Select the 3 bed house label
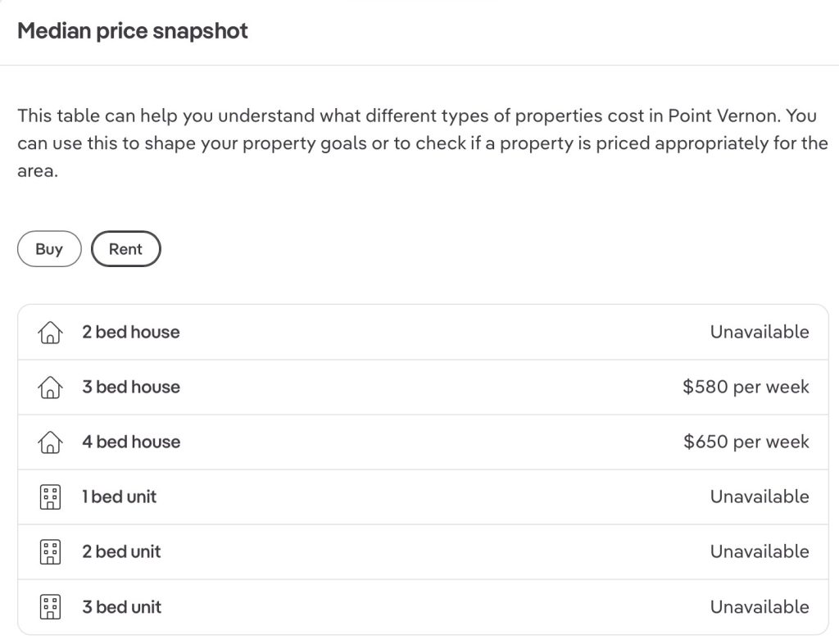Viewport: 839px width, 644px height. click(x=130, y=387)
